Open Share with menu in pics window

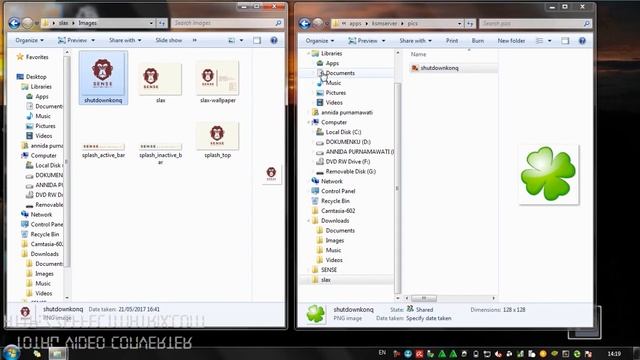[415, 41]
